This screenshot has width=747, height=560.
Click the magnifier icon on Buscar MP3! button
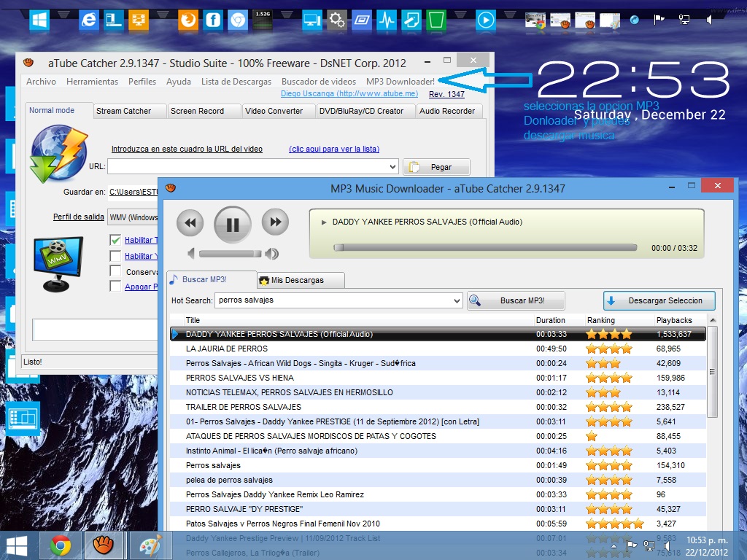pos(474,300)
